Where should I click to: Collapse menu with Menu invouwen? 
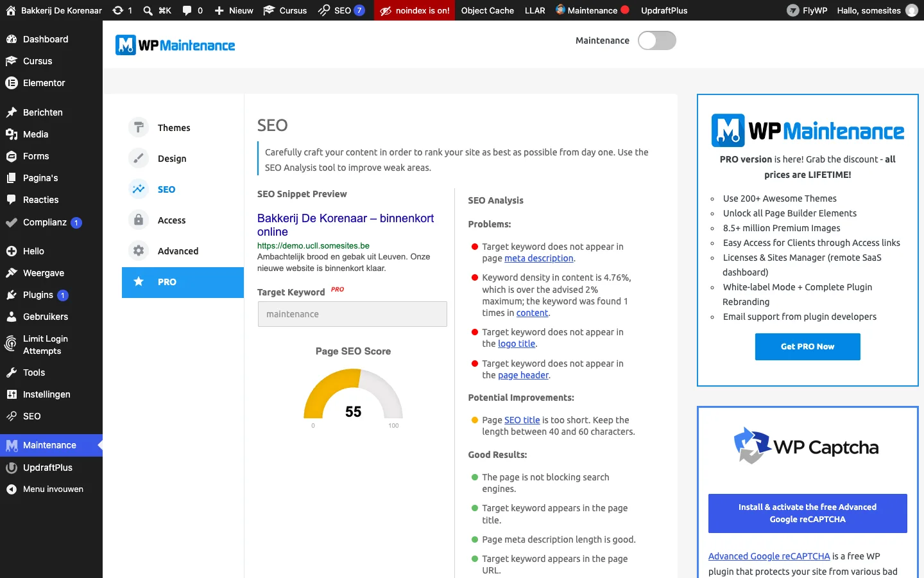(51, 489)
